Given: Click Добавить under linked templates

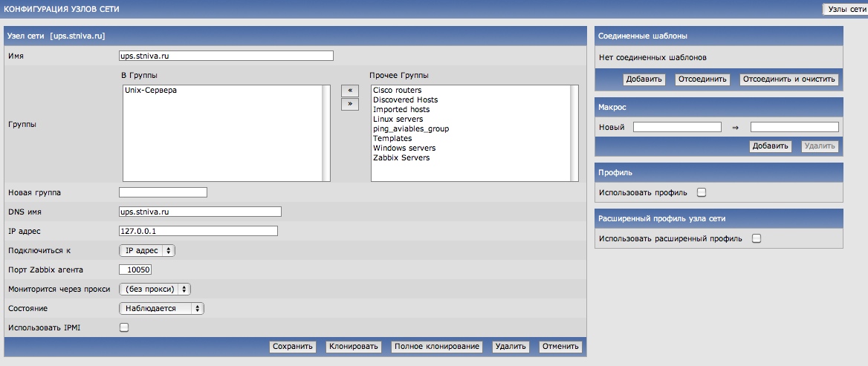Looking at the screenshot, I should tap(644, 79).
